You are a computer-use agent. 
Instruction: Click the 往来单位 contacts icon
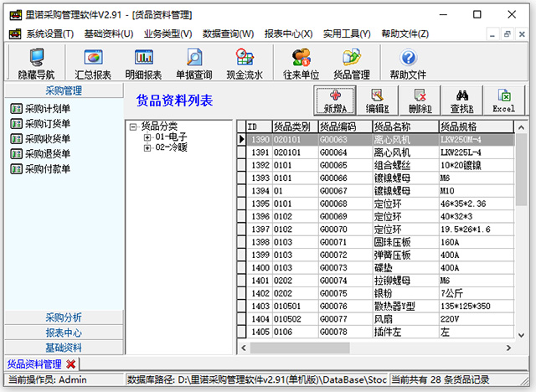coord(301,64)
